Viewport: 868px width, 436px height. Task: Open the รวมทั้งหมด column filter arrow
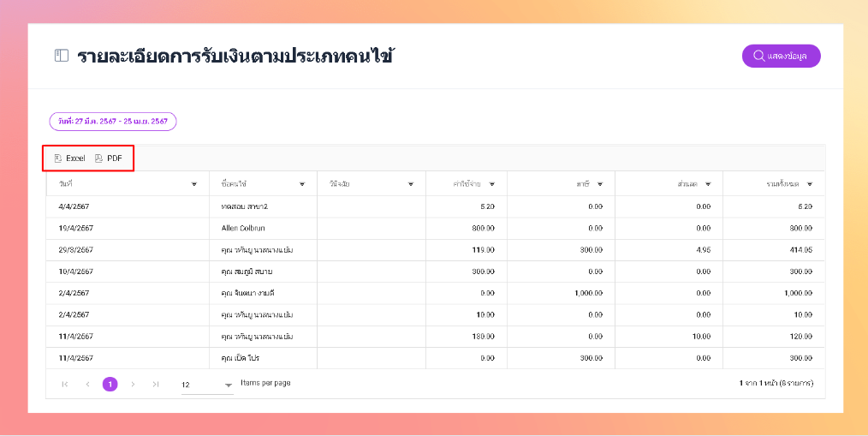[810, 184]
